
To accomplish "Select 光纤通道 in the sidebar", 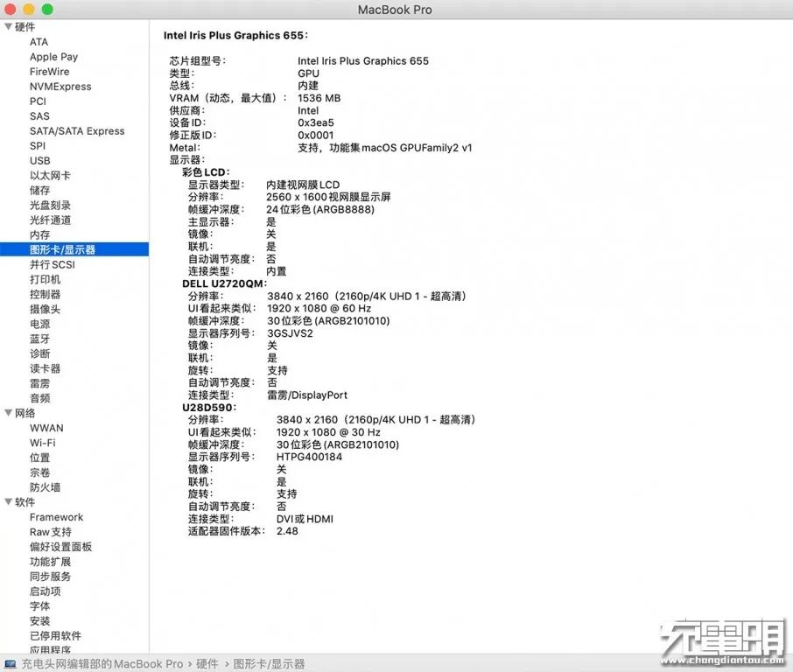I will (x=50, y=220).
